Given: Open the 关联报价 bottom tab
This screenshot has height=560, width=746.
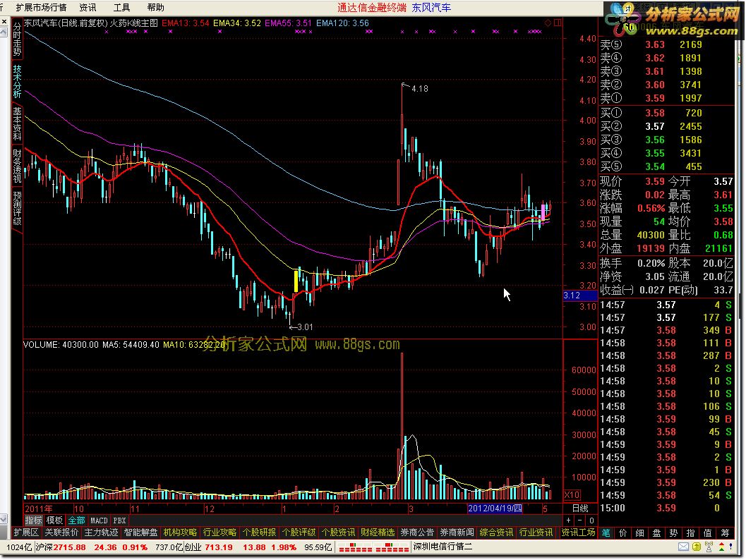Looking at the screenshot, I should (x=61, y=532).
